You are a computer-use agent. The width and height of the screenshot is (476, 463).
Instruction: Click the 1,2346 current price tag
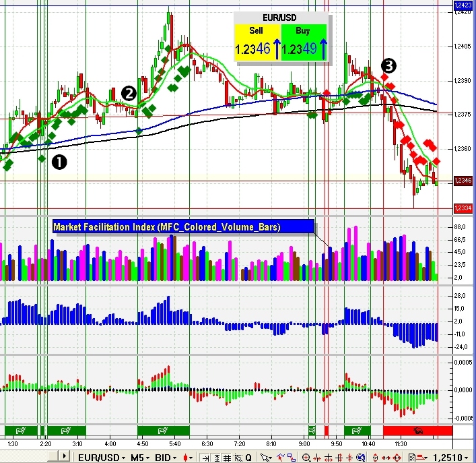[x=463, y=181]
